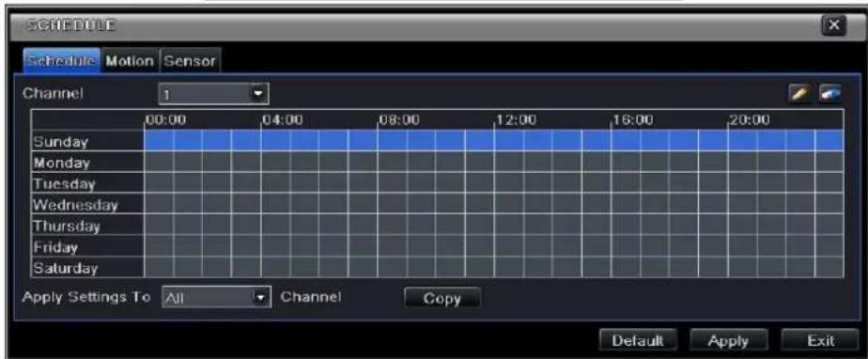This screenshot has width=868, height=359.
Task: Click Thursday's cell under 16:00
Action: (x=626, y=225)
